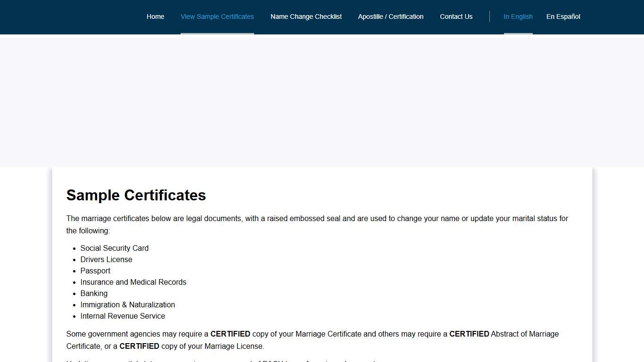Open the Contact Us page
The width and height of the screenshot is (644, 362).
coord(456,16)
